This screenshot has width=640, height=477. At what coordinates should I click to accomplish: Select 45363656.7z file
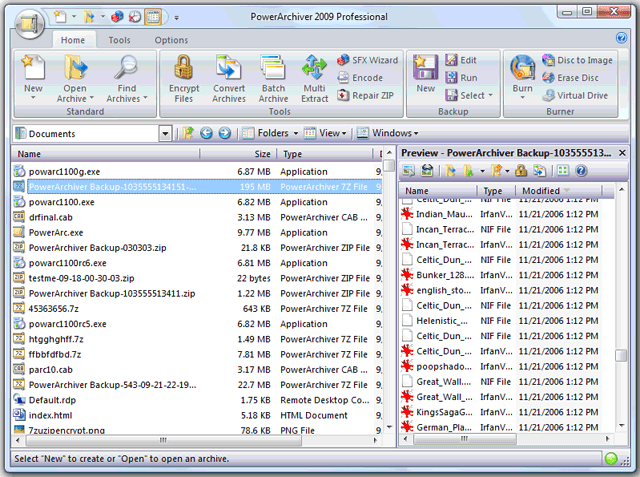point(198,309)
